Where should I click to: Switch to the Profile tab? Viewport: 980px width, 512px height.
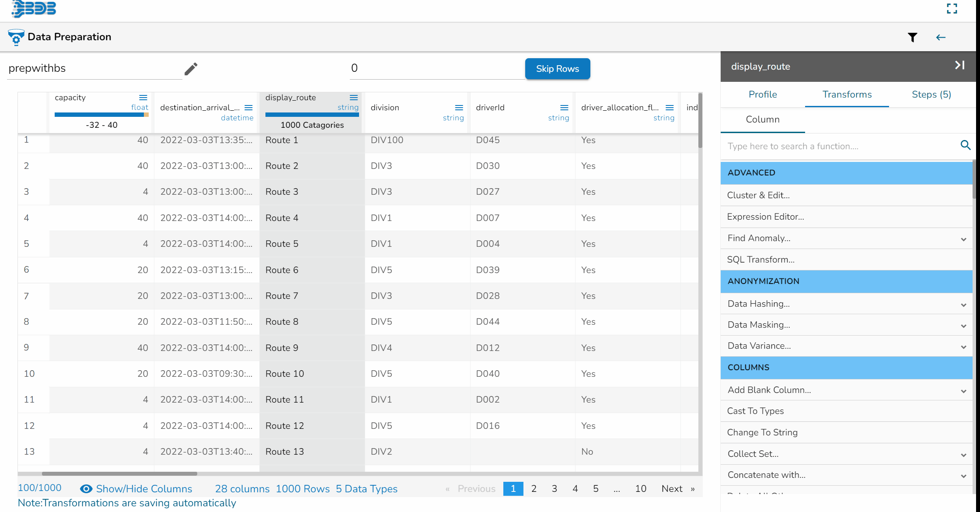point(763,95)
